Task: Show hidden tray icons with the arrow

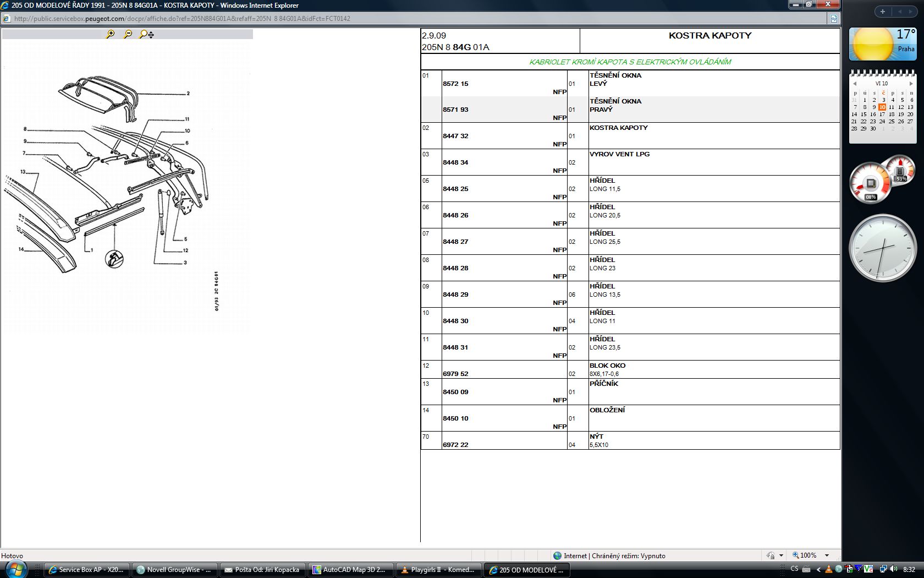Action: coord(818,569)
